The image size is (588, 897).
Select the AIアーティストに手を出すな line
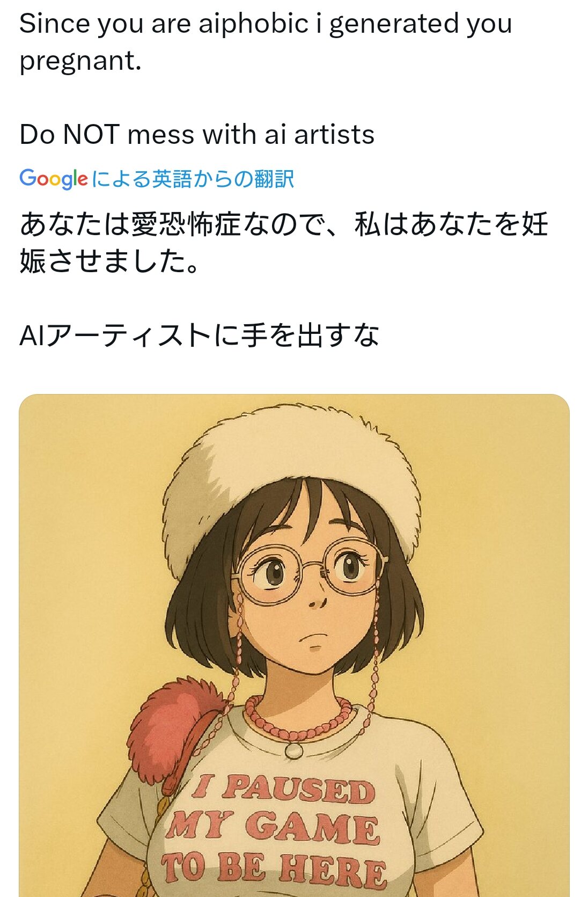[200, 335]
